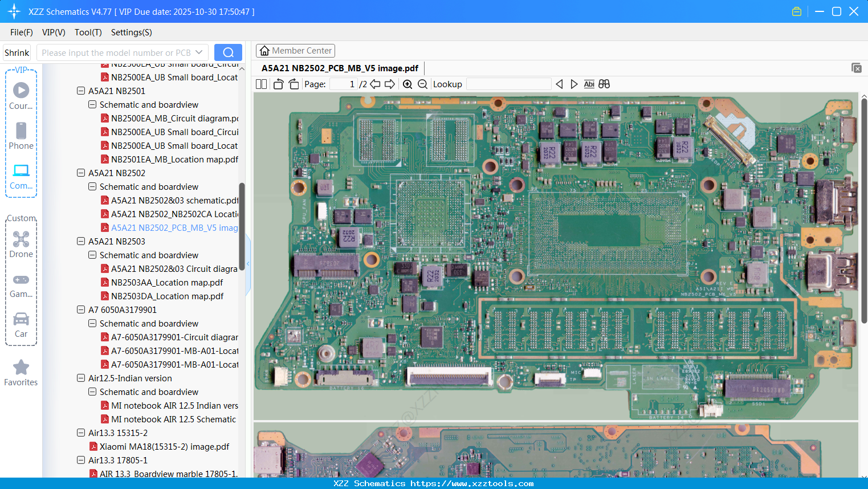
Task: Open Xiaomi MA18(15315-2) image.pdf
Action: 160,447
